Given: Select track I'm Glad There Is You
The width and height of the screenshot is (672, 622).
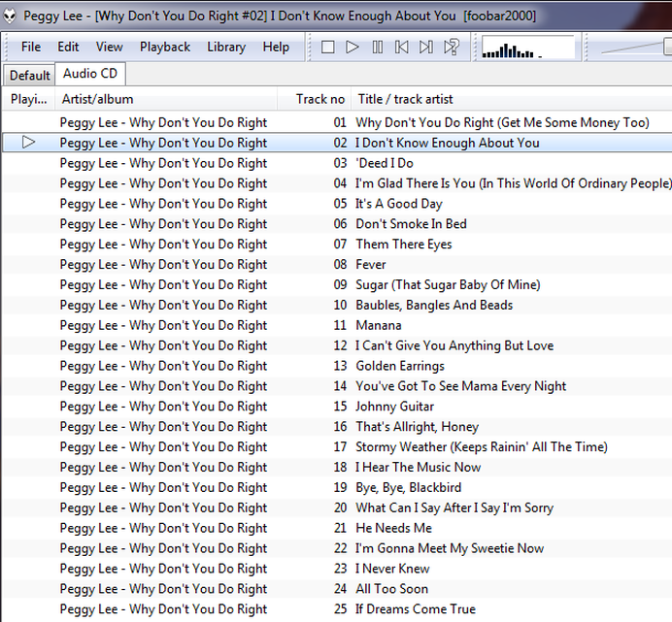Looking at the screenshot, I should pyautogui.click(x=337, y=183).
